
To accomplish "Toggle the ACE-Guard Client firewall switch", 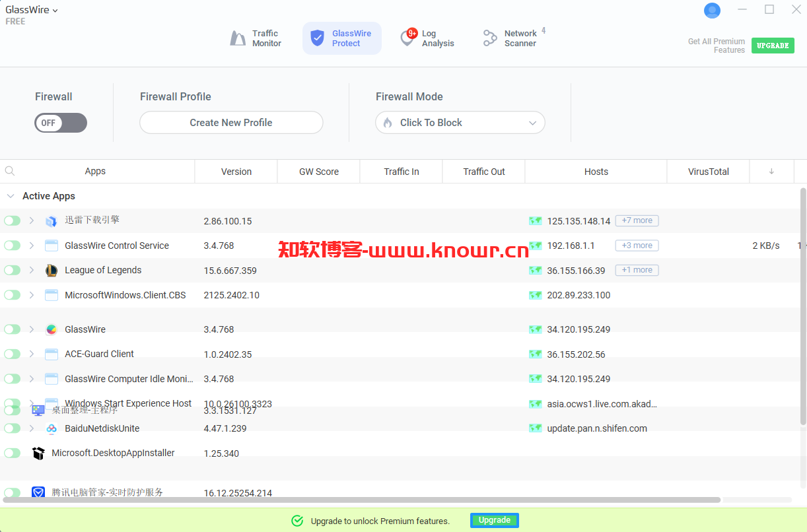I will pyautogui.click(x=12, y=354).
